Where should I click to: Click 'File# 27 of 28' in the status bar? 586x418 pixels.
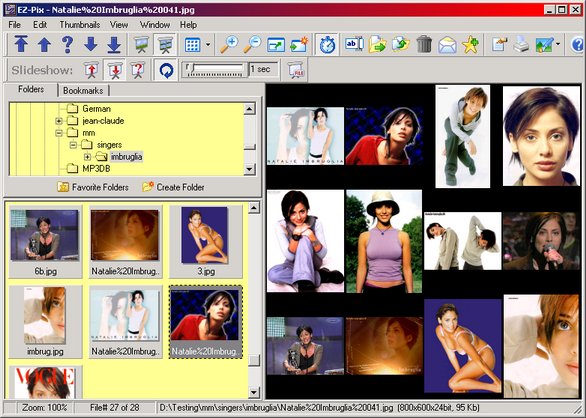tap(114, 408)
